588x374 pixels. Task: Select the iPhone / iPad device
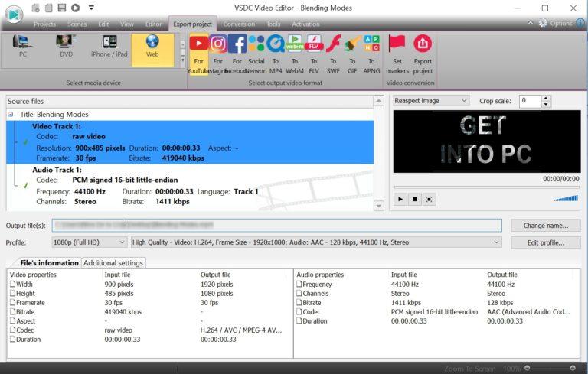[109, 47]
